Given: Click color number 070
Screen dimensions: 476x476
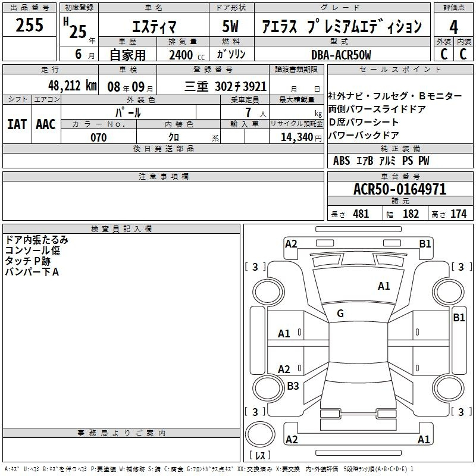Looking at the screenshot, I should click(98, 137).
